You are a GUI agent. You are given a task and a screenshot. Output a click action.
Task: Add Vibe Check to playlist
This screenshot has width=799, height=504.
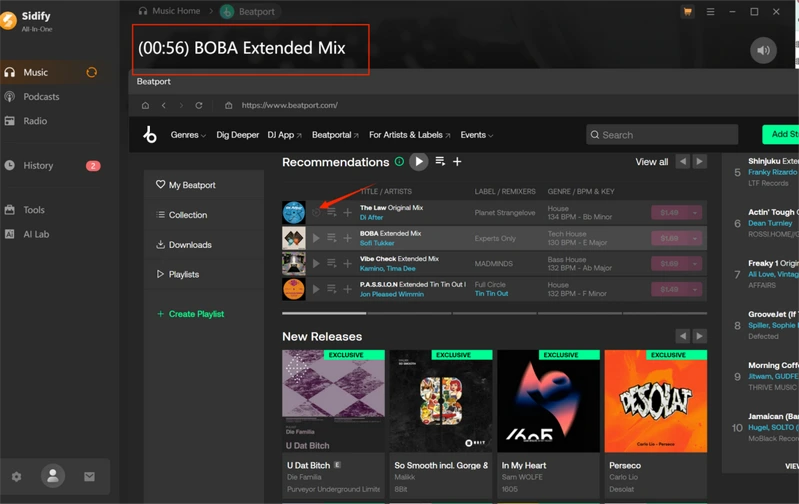point(348,263)
